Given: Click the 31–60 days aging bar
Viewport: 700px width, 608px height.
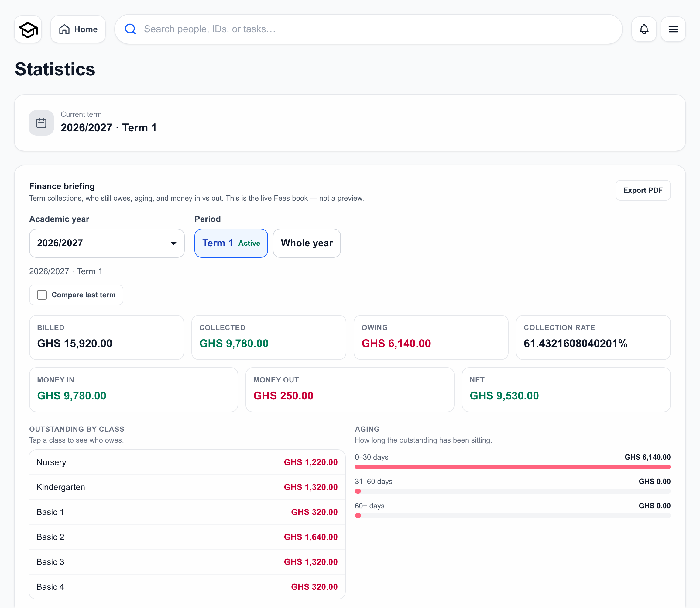Looking at the screenshot, I should point(513,491).
